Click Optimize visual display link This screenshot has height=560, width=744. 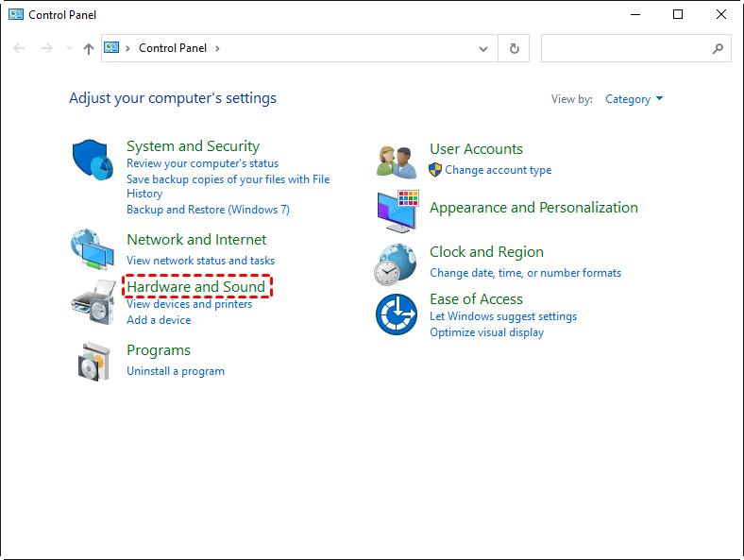click(x=487, y=332)
